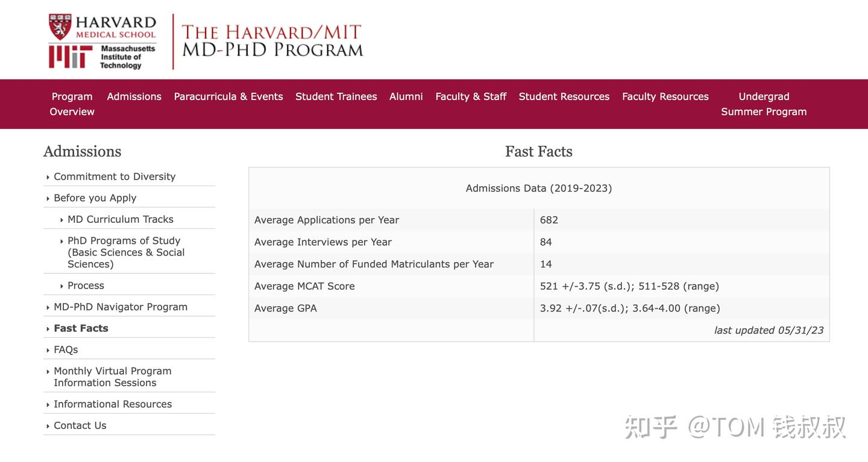Open the Undergrad Summer Program menu
The width and height of the screenshot is (868, 462).
coord(764,104)
